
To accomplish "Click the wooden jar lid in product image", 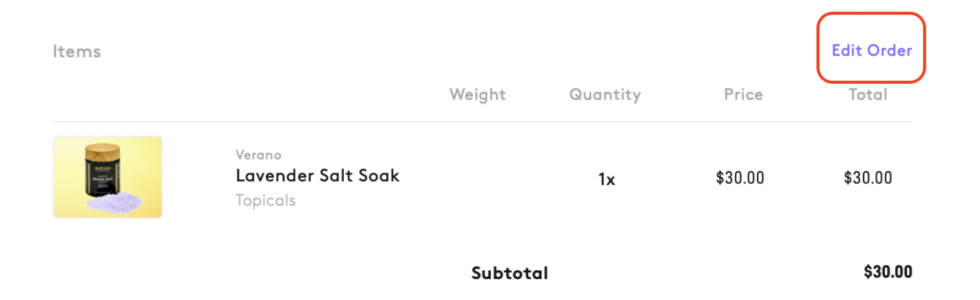I will (x=103, y=151).
